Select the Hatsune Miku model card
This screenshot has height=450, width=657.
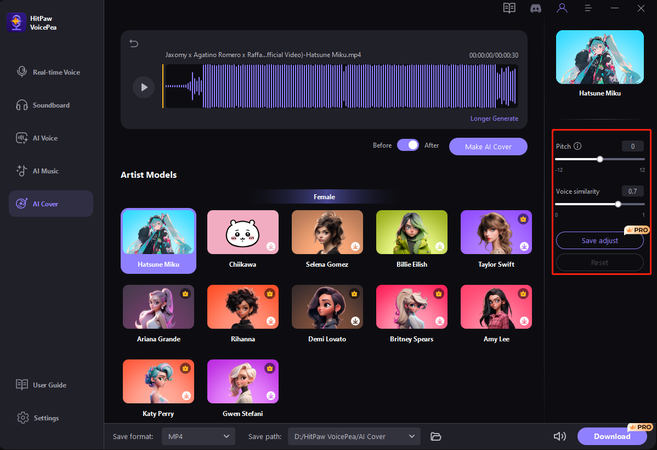point(158,241)
